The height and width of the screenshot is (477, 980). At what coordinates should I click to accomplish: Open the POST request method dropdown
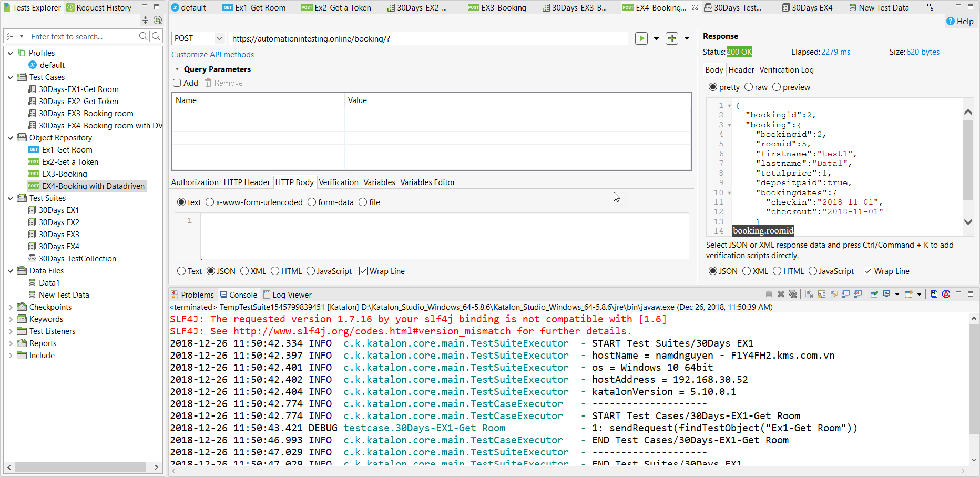(219, 38)
